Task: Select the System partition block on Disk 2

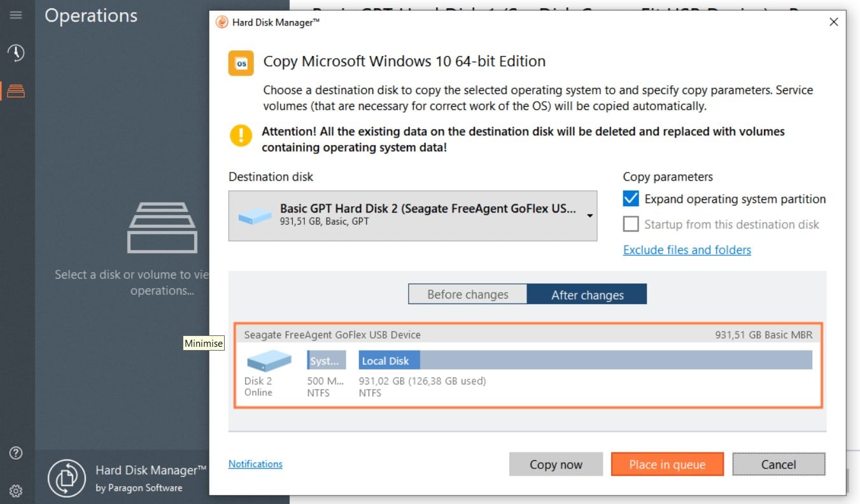Action: click(327, 360)
